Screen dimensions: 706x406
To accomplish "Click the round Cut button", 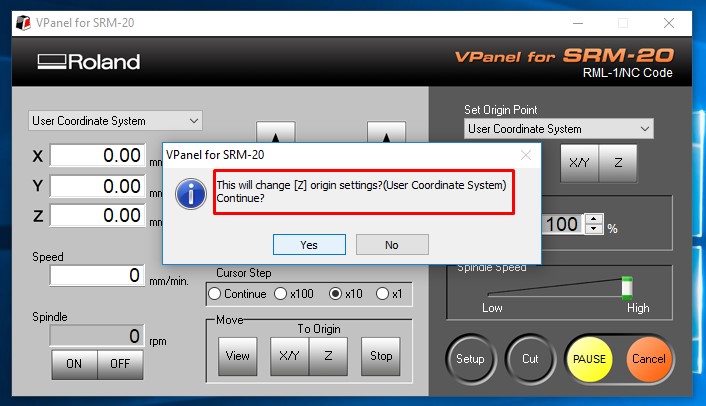I will tap(530, 359).
